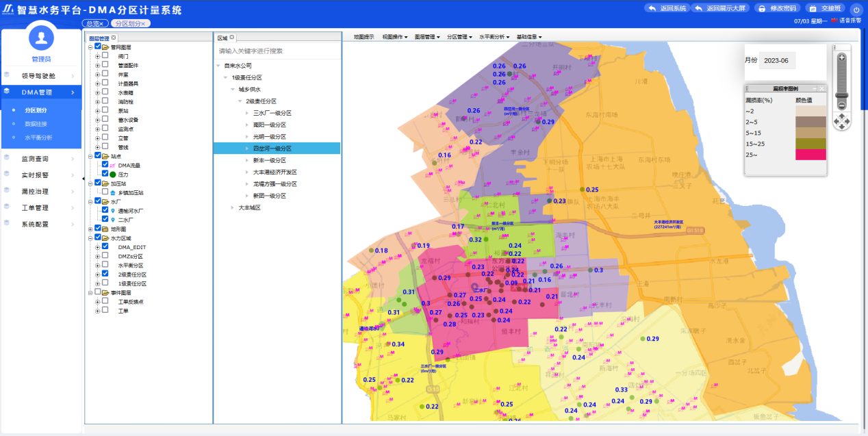
Task: Click the map pan arrows control
Action: point(841,121)
